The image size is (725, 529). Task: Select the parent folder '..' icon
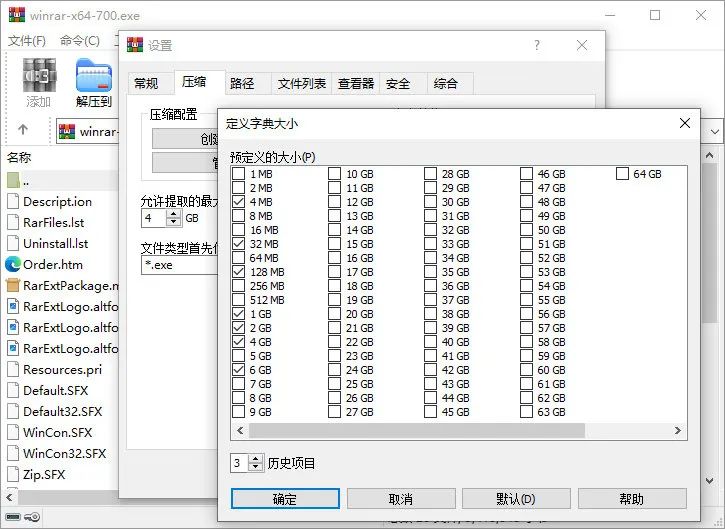[x=13, y=180]
